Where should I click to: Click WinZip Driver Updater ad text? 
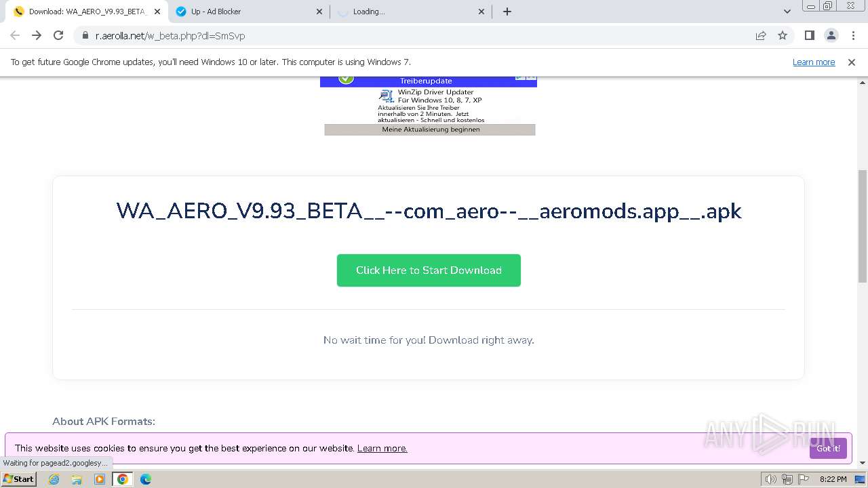tap(436, 92)
